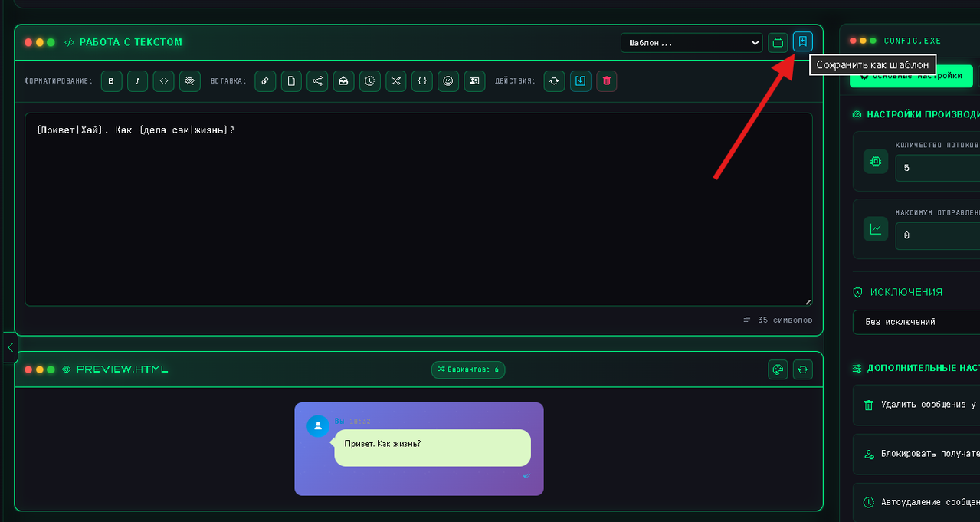Screen dimensions: 980x522
Task: Insert randomization via shuffle icon
Action: pyautogui.click(x=396, y=80)
